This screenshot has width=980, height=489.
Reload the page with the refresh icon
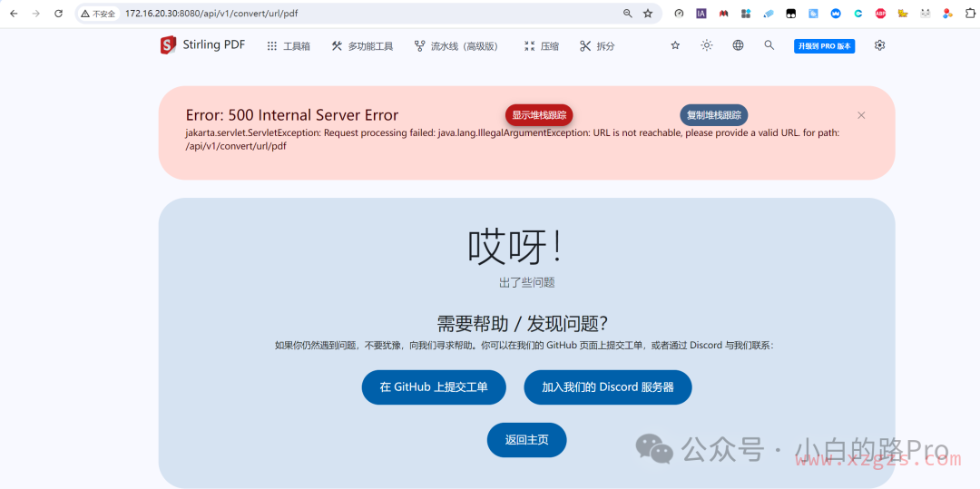[x=58, y=13]
